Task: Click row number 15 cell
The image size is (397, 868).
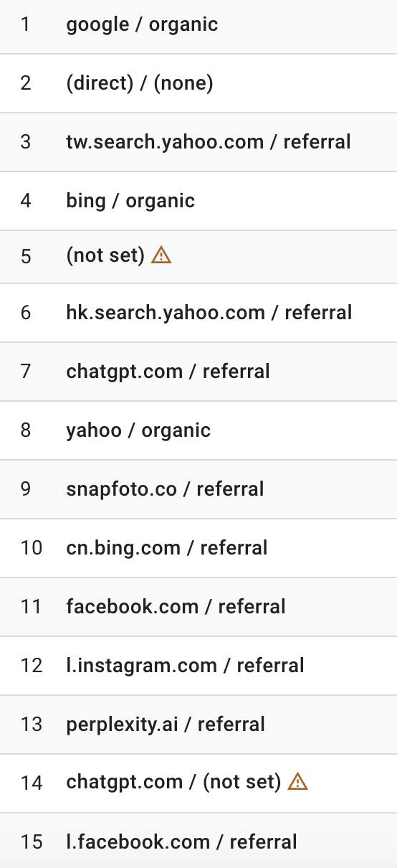Action: click(x=32, y=842)
